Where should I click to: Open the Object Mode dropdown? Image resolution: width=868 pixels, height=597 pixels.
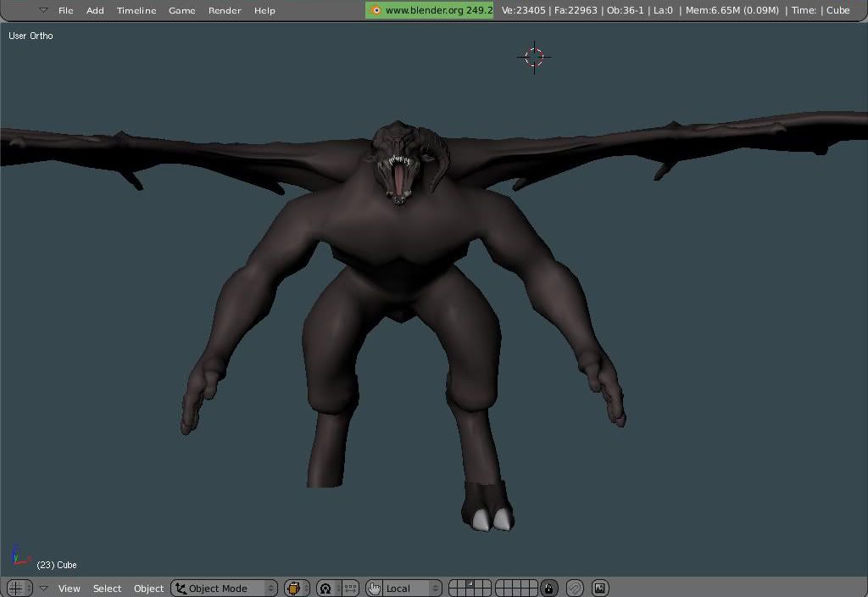(x=224, y=588)
